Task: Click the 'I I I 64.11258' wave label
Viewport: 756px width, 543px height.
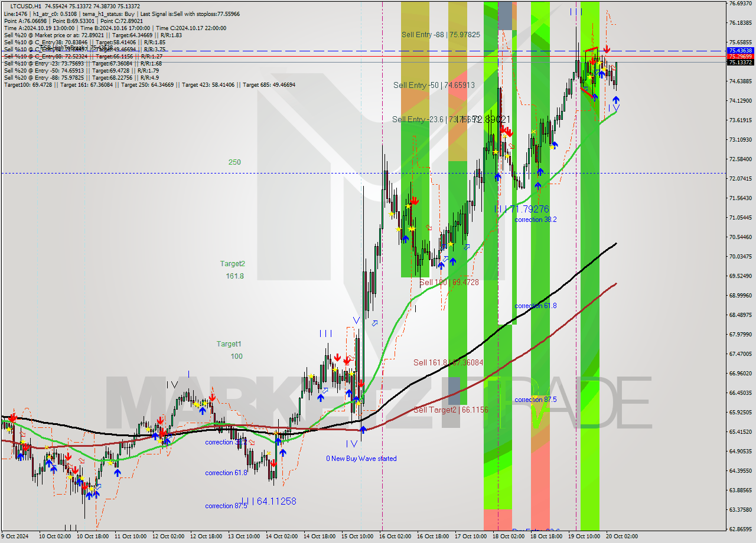Action: pyautogui.click(x=269, y=501)
